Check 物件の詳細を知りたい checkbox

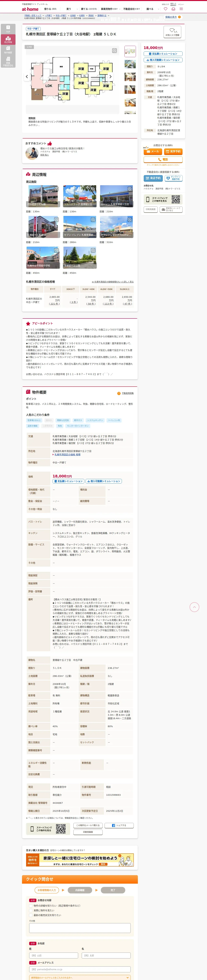coord(31,906)
